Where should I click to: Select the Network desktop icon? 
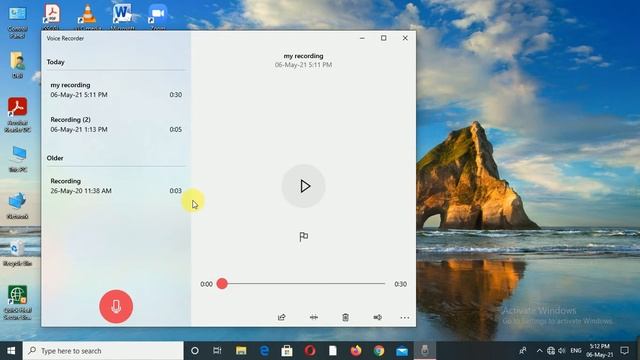(x=17, y=206)
